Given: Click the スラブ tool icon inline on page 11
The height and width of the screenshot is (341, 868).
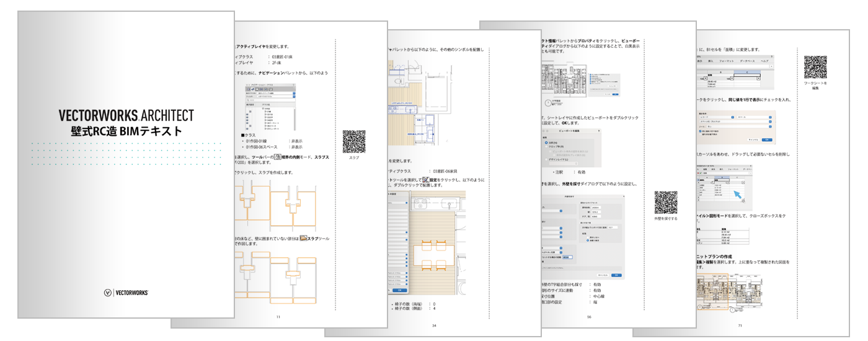Looking at the screenshot, I should 304,238.
